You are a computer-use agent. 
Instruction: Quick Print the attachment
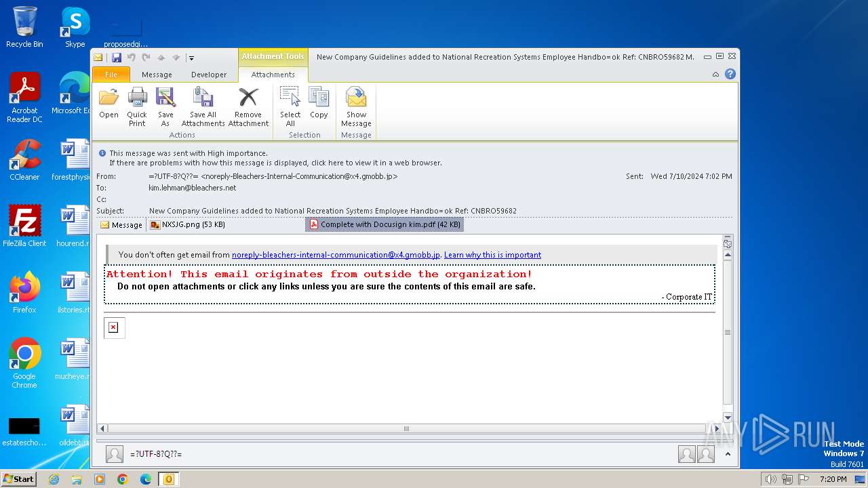click(137, 107)
